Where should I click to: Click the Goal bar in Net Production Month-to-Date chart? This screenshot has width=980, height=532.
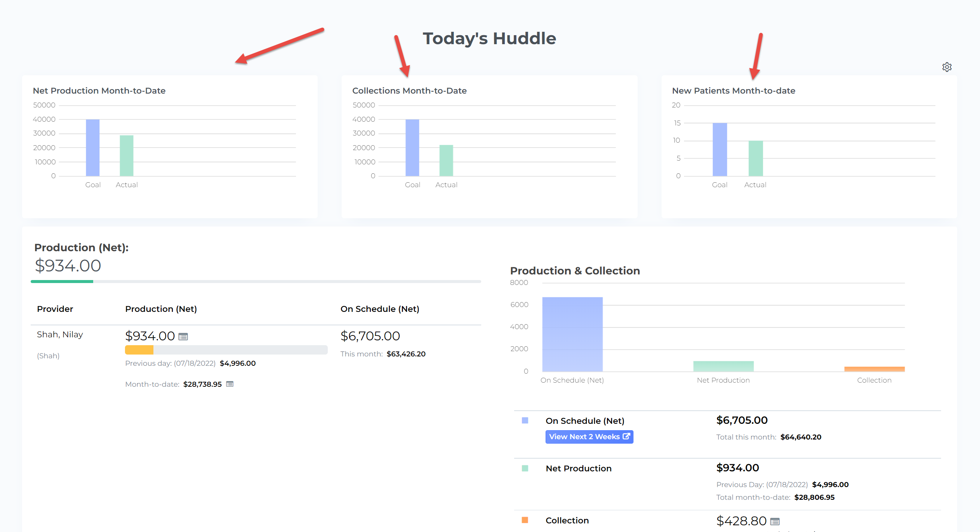[x=92, y=148]
